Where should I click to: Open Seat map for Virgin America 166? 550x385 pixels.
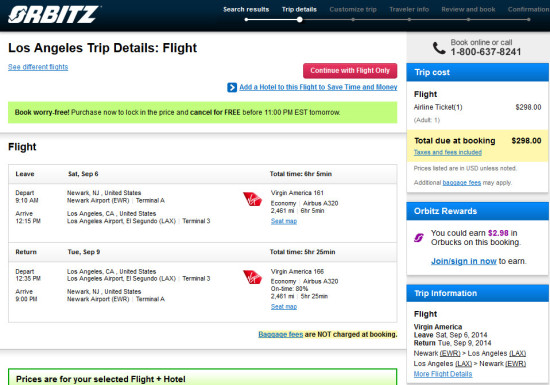pos(284,306)
